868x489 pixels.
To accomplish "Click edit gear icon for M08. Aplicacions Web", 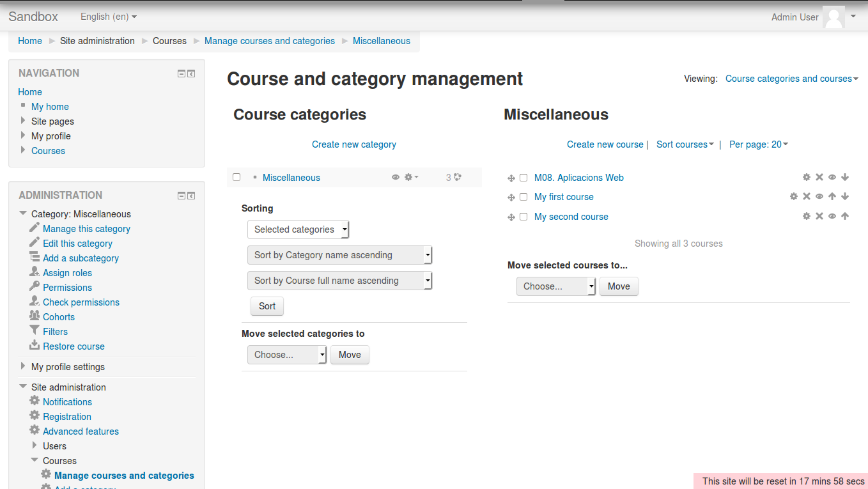I will point(807,178).
